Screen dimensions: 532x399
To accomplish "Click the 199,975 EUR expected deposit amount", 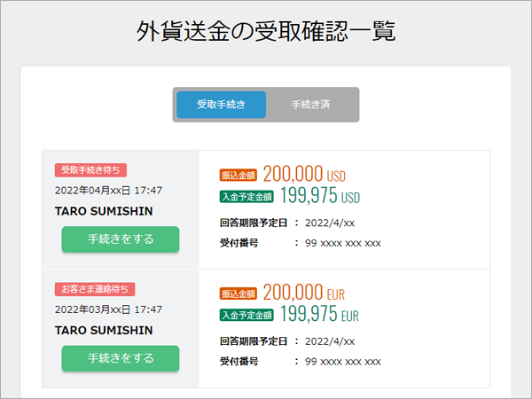I will pos(319,314).
